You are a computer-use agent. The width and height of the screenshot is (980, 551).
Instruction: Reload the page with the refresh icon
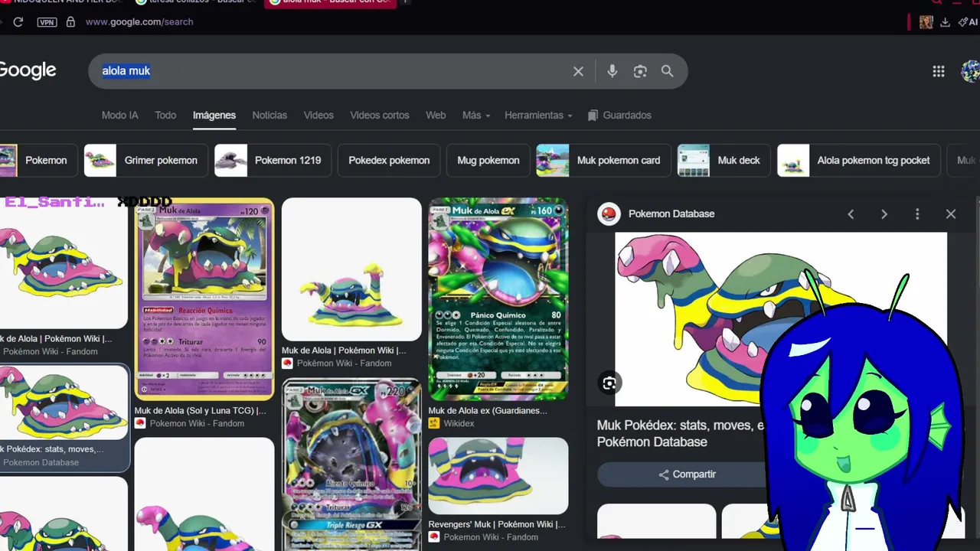[18, 22]
